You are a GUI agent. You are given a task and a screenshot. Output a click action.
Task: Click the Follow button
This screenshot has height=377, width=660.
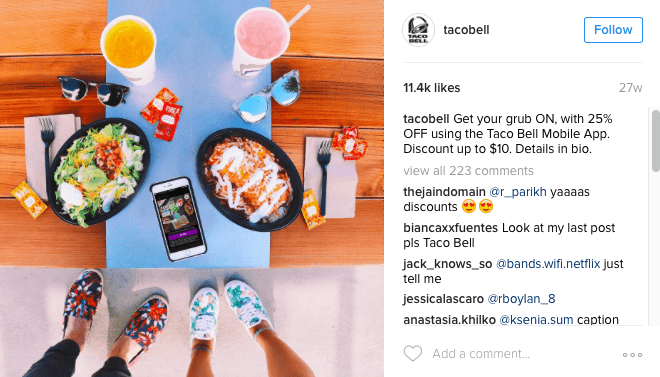613,30
